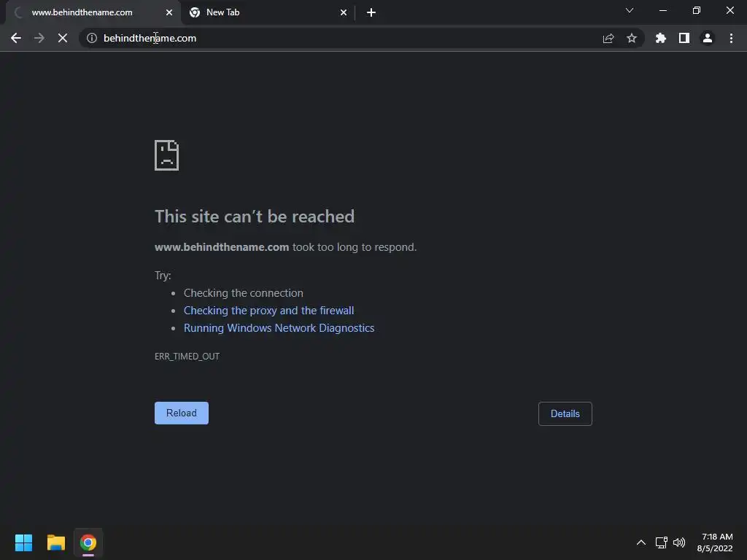Click the Chrome taskbar icon
Viewport: 747px width, 560px height.
click(88, 542)
